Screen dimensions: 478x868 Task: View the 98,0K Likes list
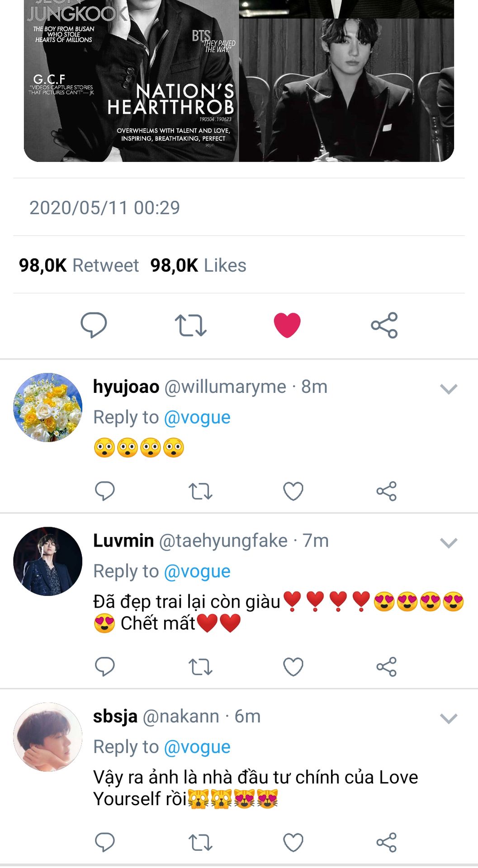[199, 265]
